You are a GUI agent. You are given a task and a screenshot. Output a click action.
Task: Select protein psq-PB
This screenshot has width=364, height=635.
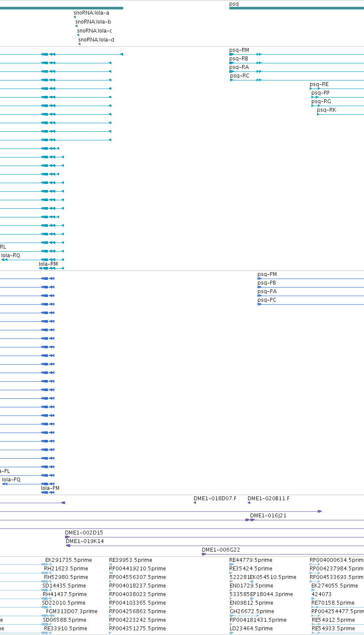(266, 283)
